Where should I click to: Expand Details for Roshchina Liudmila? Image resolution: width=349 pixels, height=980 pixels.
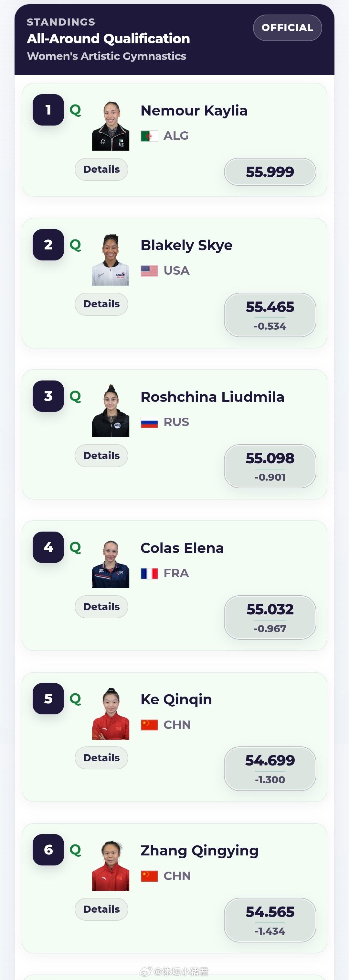(101, 455)
